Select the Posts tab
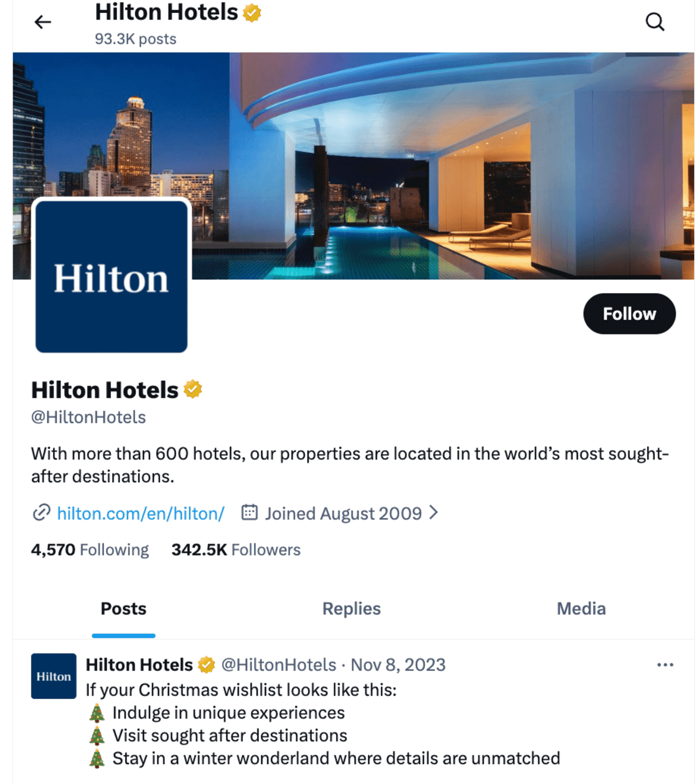The width and height of the screenshot is (698, 784). [123, 609]
